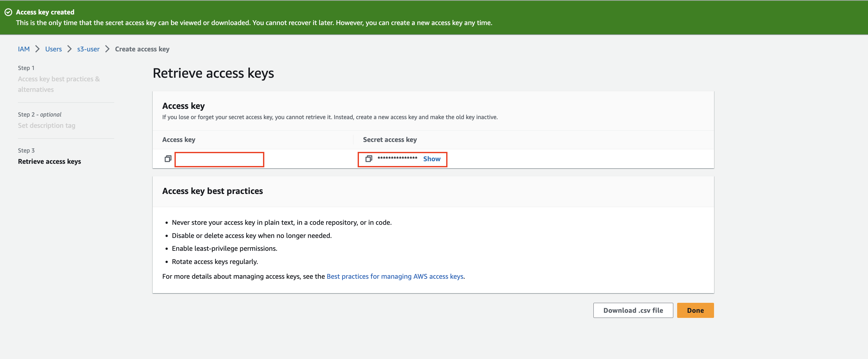Click the masked secret key asterisks
This screenshot has height=359, width=868.
397,159
